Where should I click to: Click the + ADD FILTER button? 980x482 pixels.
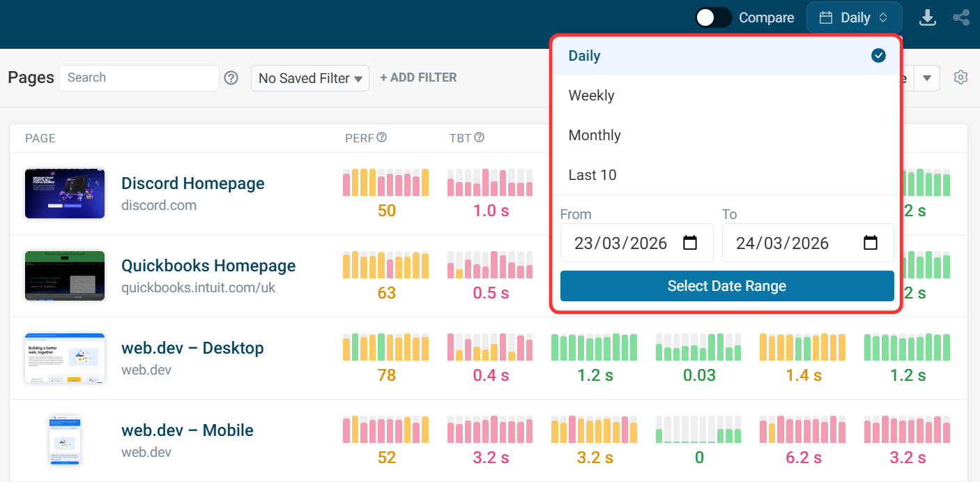click(x=418, y=77)
